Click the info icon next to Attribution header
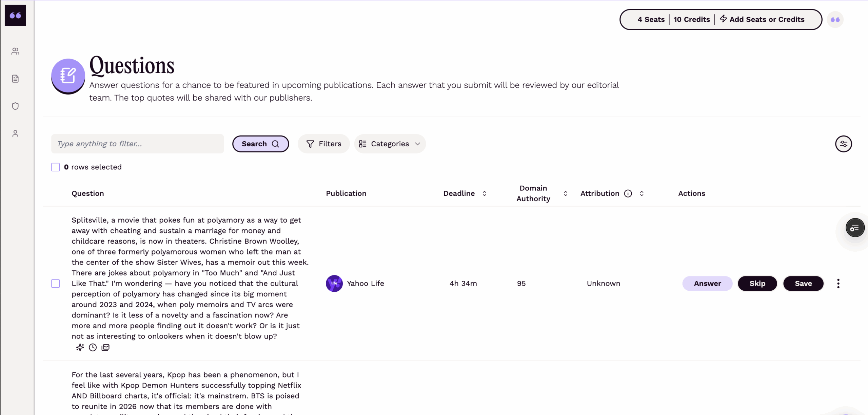The width and height of the screenshot is (868, 415). (x=628, y=193)
